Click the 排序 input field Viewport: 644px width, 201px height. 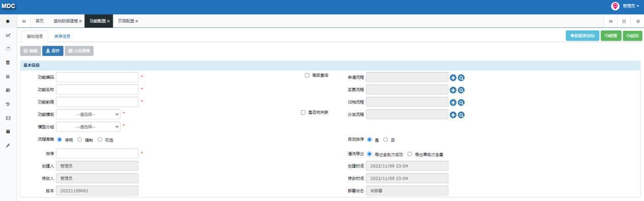(97, 153)
